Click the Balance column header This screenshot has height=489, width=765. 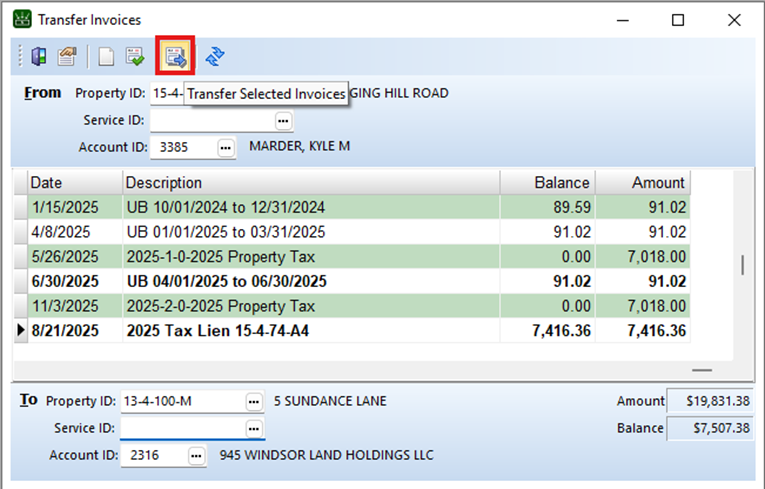pos(548,183)
